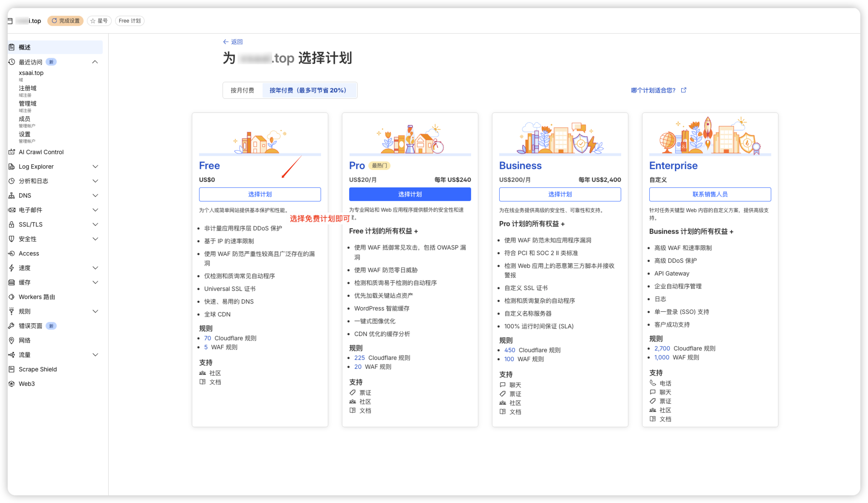Open AI Crawl Control sidebar icon

pos(12,152)
